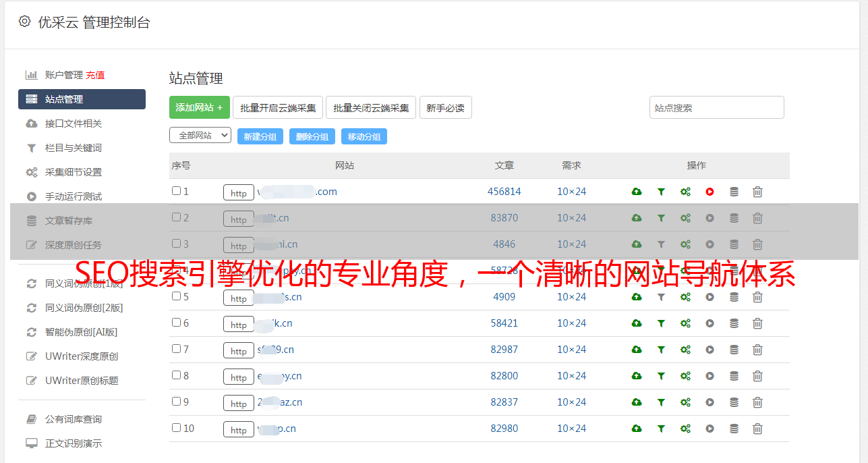Viewport: 868px width, 463px height.
Task: Tick the checkbox for site 2
Action: pyautogui.click(x=176, y=217)
